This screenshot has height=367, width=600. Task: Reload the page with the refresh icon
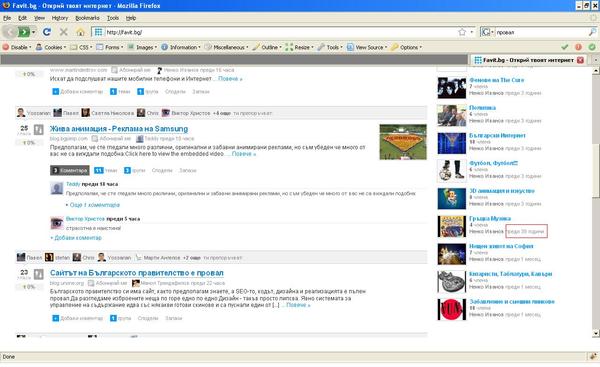47,32
